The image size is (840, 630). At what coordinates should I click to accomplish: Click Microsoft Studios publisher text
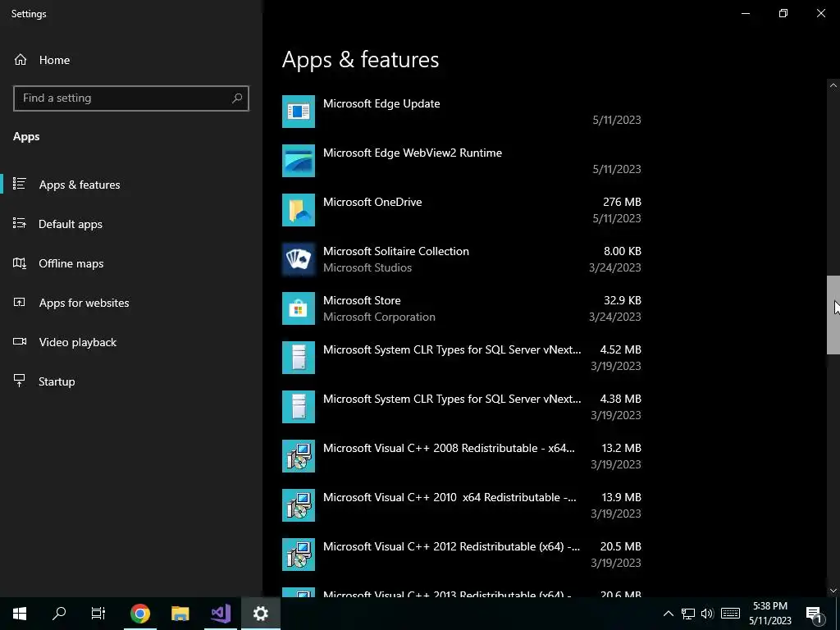[x=367, y=267]
